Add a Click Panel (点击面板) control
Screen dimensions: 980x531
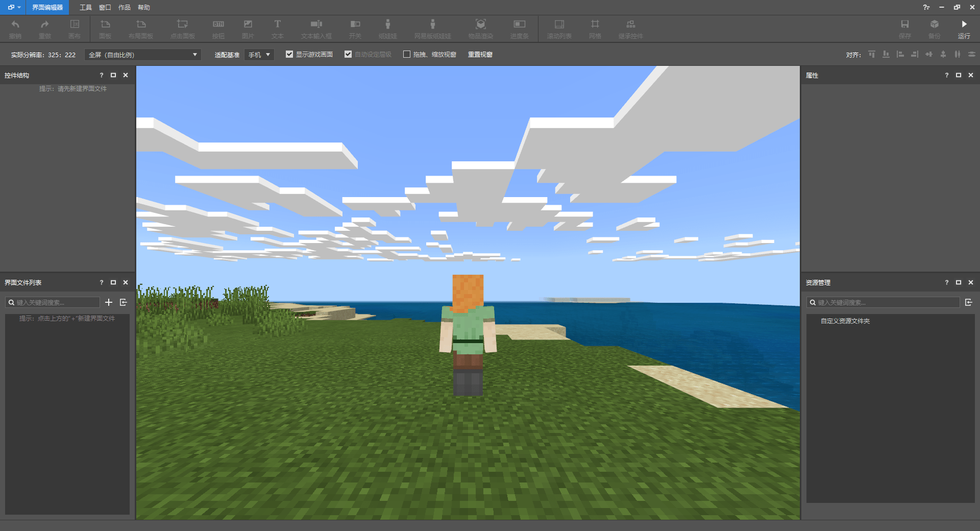tap(183, 29)
